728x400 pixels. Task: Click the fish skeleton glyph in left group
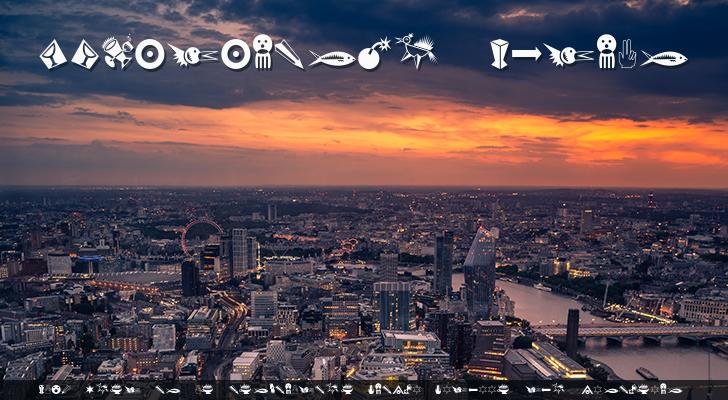coord(331,58)
